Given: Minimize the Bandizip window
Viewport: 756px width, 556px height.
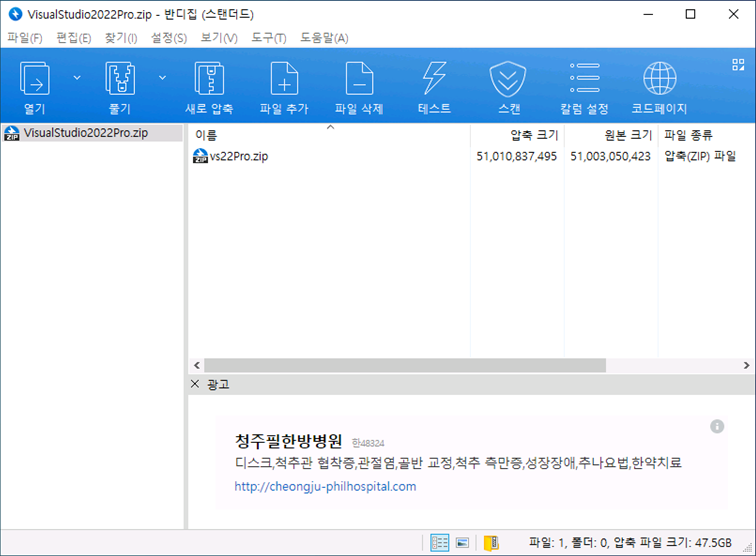Looking at the screenshot, I should tap(648, 14).
